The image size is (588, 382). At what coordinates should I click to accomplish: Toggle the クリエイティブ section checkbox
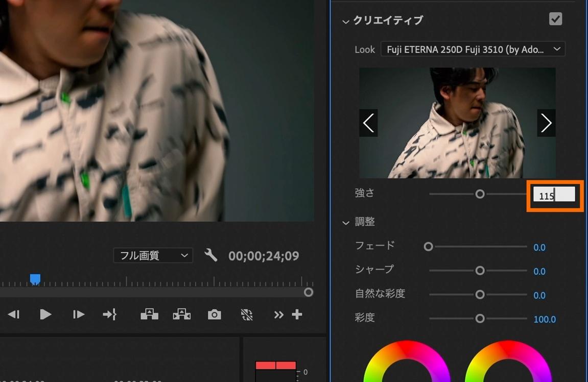[555, 19]
